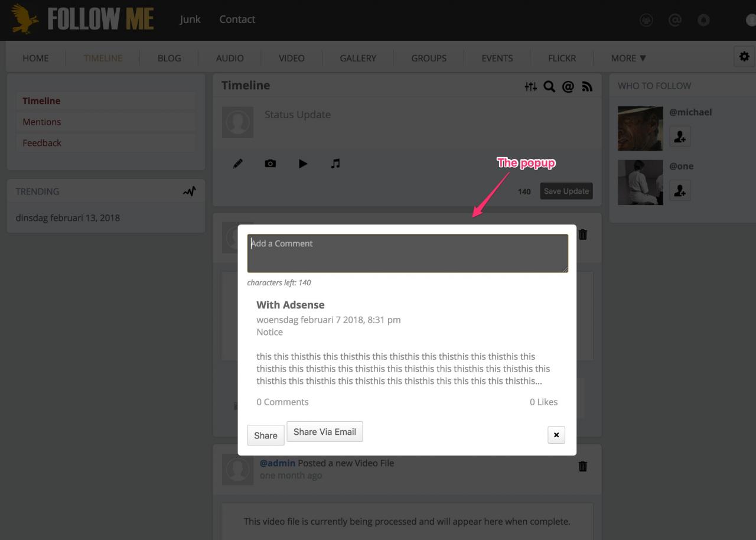Open the FLICKR tab
This screenshot has width=756, height=540.
click(x=562, y=58)
